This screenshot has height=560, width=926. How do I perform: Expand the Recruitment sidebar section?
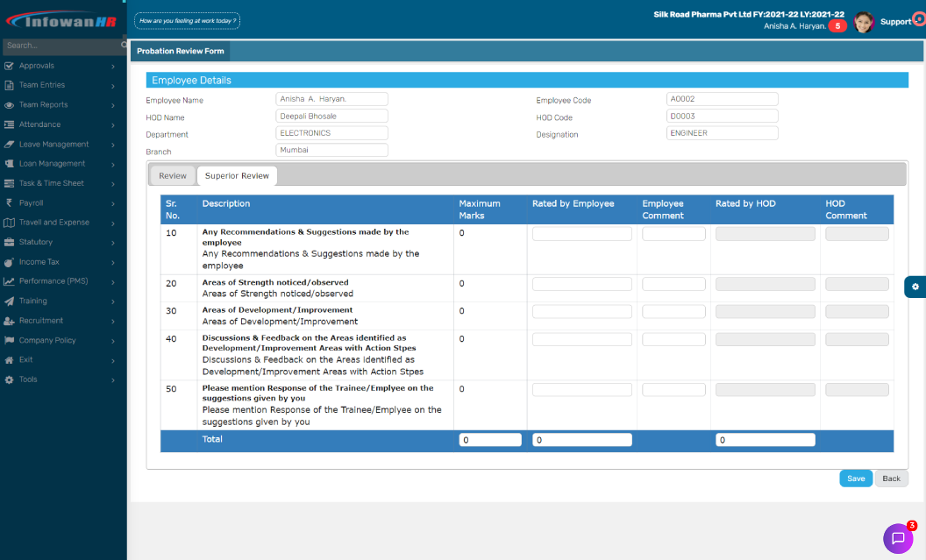[x=61, y=321]
